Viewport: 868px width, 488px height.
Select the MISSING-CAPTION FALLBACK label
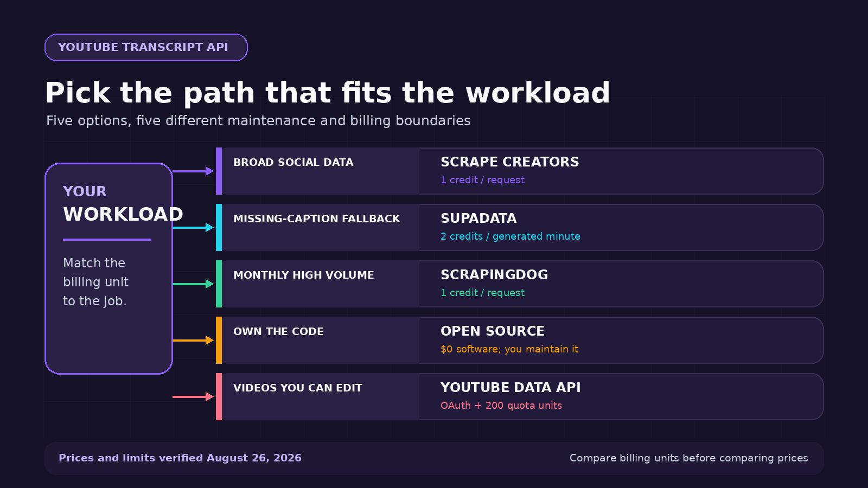[x=316, y=219]
